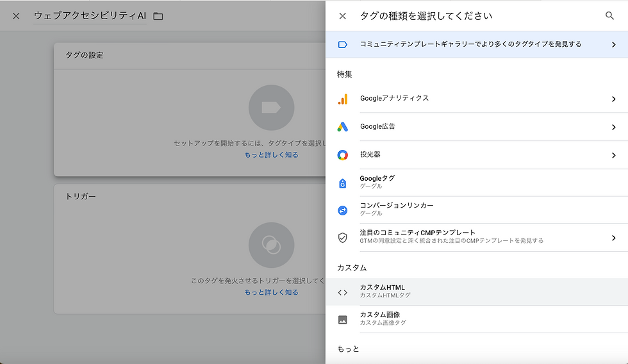Click the カスタム section heading
628x364 pixels.
pos(352,267)
